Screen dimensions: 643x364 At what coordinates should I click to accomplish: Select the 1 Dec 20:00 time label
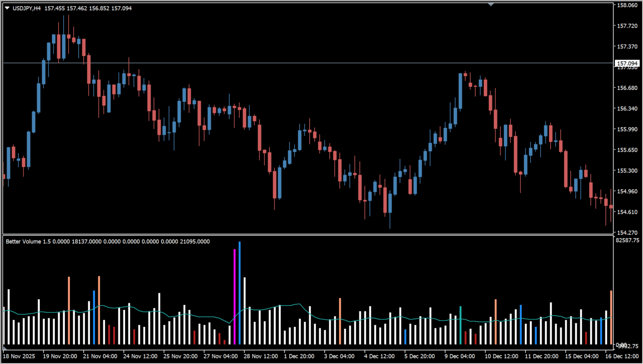coord(301,356)
